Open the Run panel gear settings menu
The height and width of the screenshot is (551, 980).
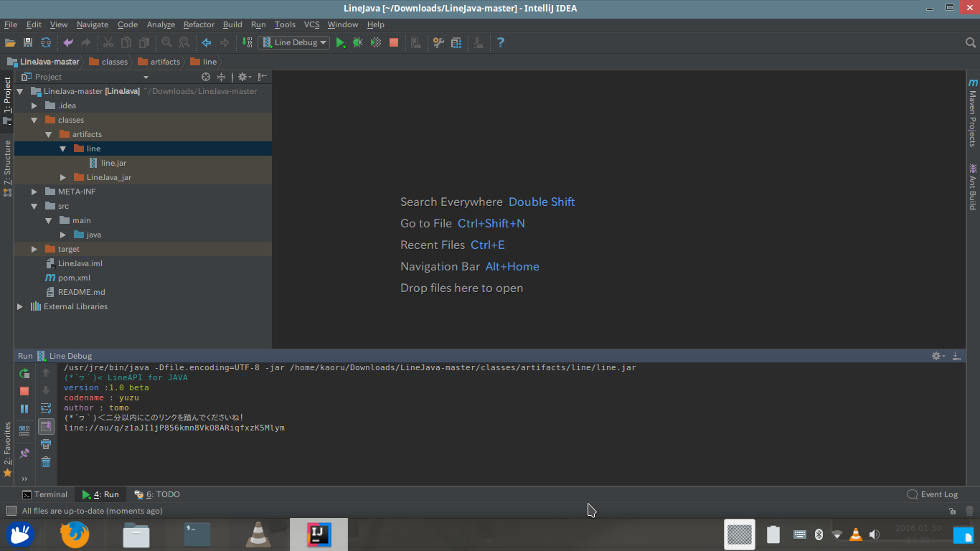point(938,356)
